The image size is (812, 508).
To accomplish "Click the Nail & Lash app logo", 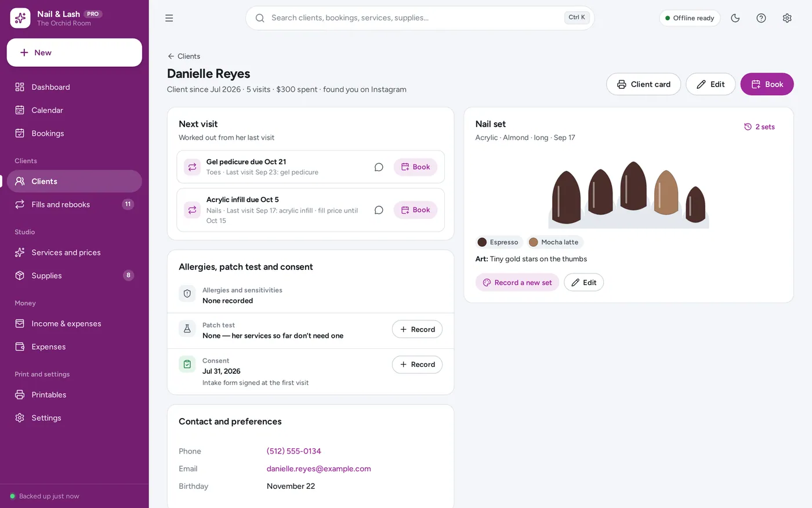I will click(x=20, y=18).
